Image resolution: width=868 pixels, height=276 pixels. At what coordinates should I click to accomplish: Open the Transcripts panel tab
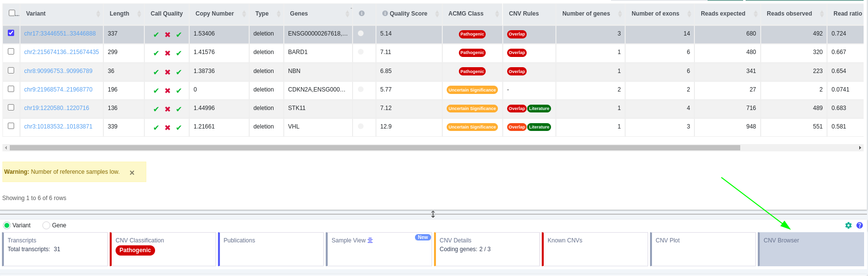tap(55, 249)
